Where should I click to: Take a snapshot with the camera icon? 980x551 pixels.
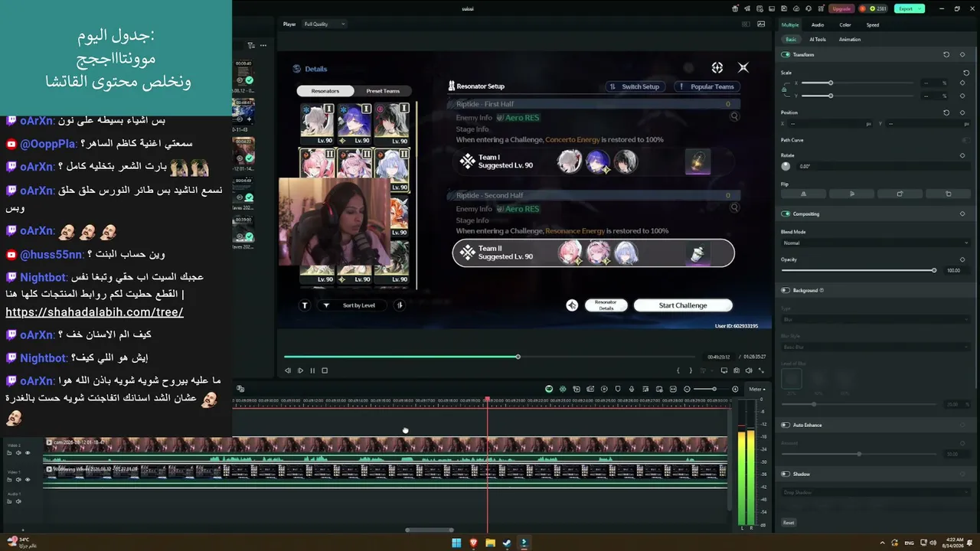pyautogui.click(x=737, y=370)
